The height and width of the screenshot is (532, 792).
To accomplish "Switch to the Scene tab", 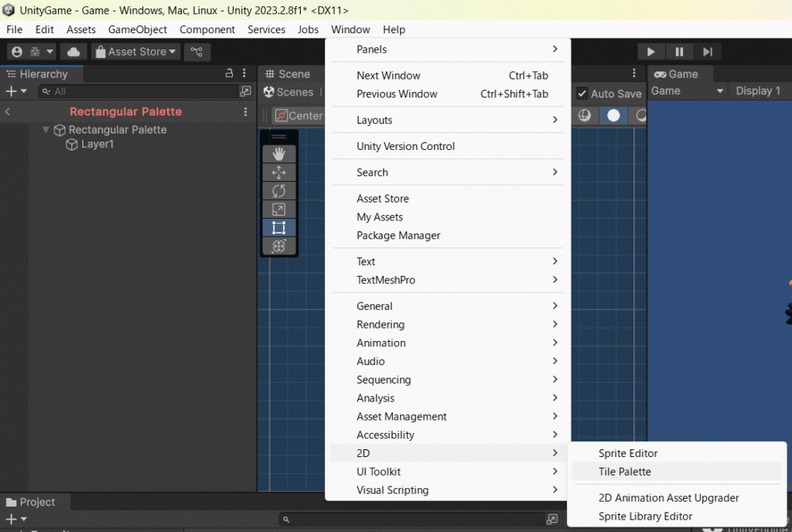I will click(x=288, y=74).
